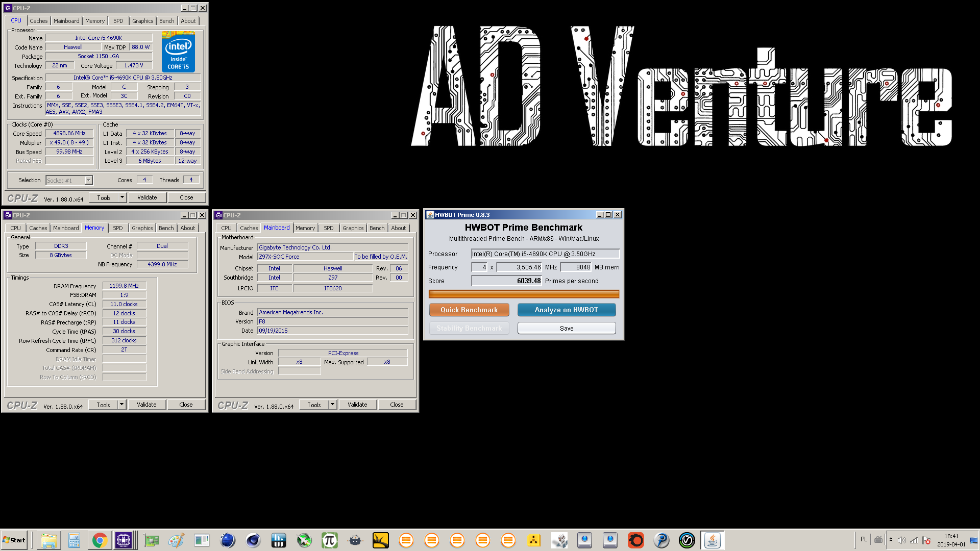The height and width of the screenshot is (551, 980).
Task: Switch to CPU tab in the Mainboard CPU-Z window
Action: tap(227, 228)
